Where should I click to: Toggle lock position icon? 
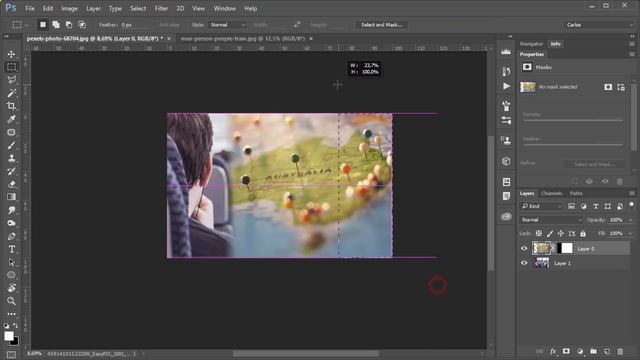click(561, 233)
